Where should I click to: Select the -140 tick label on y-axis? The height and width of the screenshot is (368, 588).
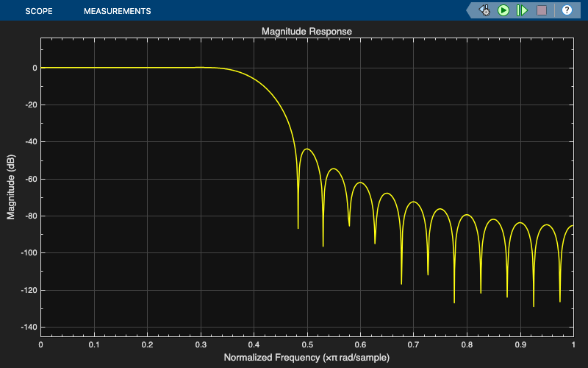click(x=29, y=327)
